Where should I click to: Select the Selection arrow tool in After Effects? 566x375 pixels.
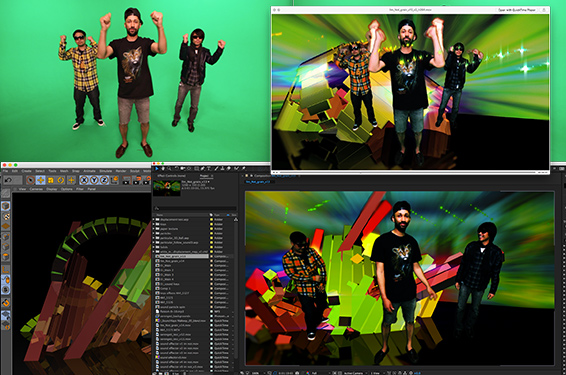157,168
